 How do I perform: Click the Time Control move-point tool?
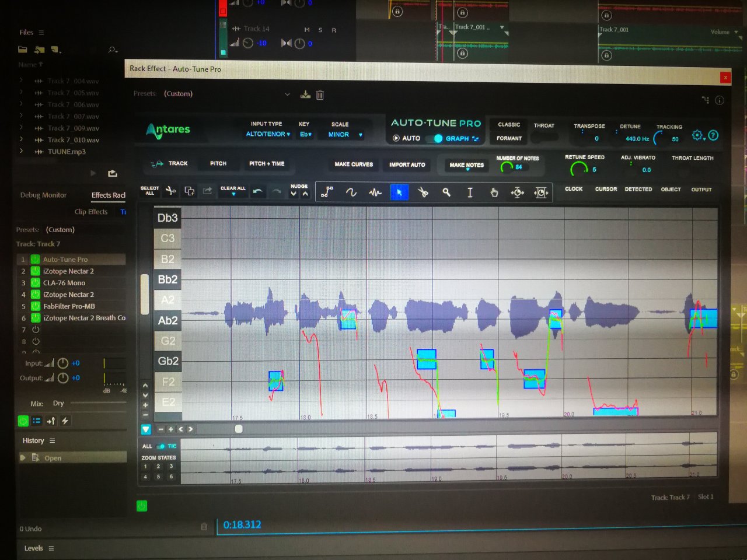pos(517,192)
